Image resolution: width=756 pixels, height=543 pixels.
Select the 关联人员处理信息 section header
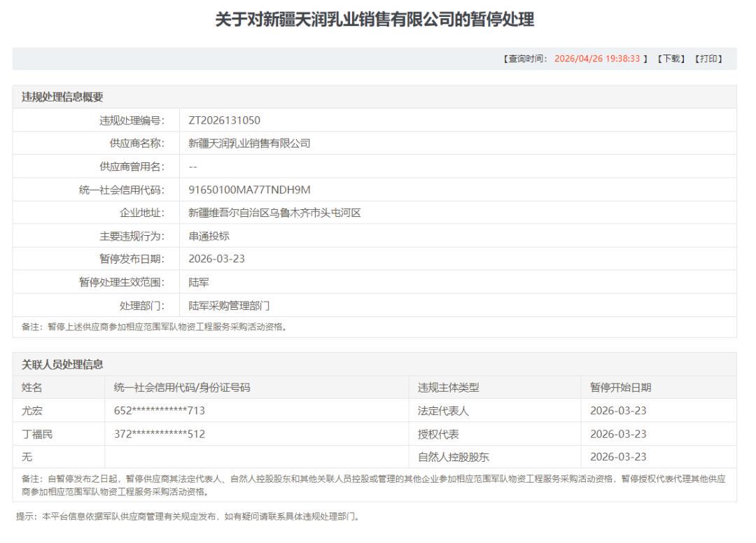(x=62, y=364)
